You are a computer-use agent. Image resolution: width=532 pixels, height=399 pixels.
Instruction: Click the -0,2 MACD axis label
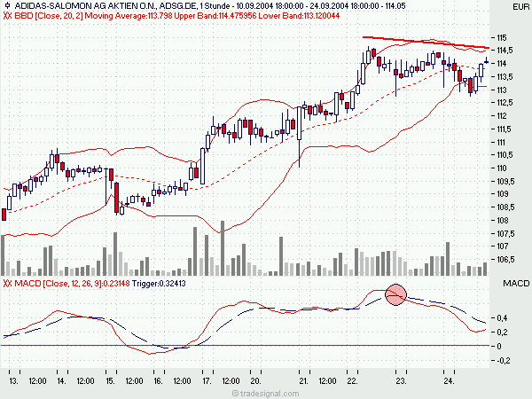point(504,360)
